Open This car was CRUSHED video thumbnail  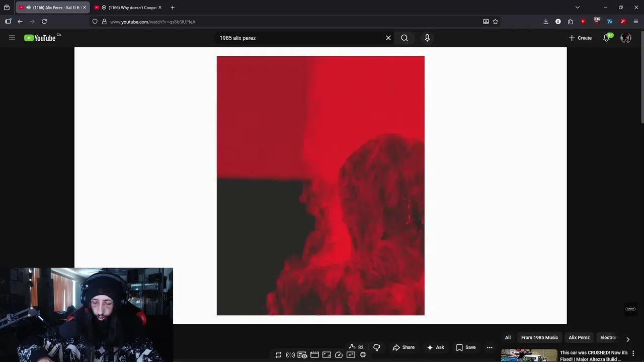coord(529,355)
